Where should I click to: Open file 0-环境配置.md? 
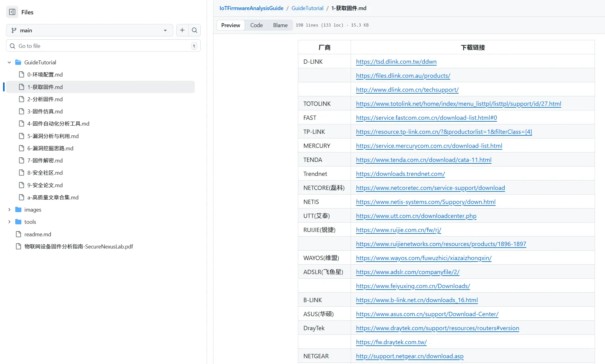[x=45, y=75]
